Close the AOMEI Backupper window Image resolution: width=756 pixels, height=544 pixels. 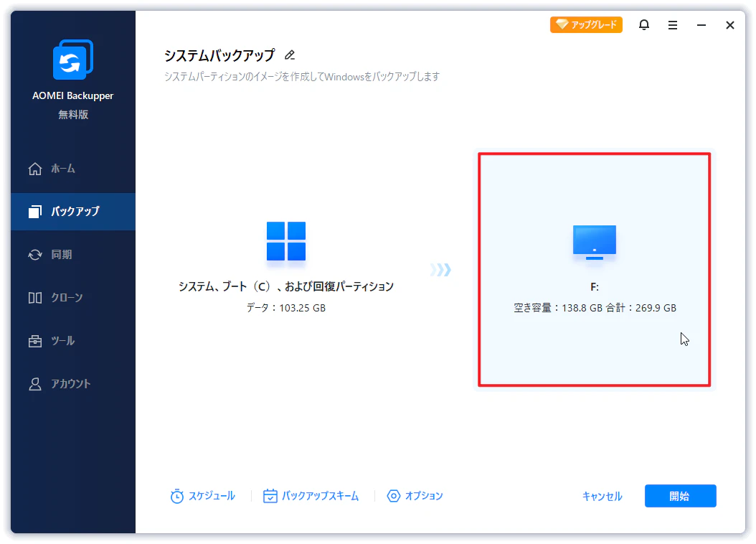[730, 25]
